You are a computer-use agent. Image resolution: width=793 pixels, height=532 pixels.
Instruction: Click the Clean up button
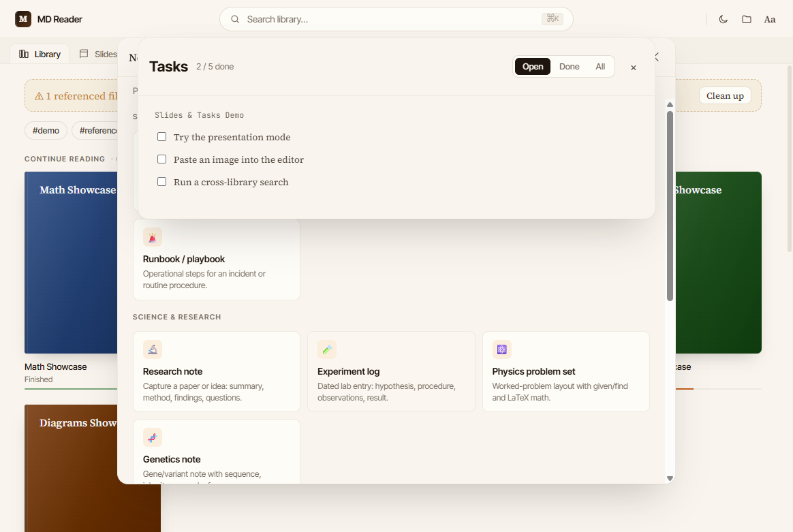725,95
